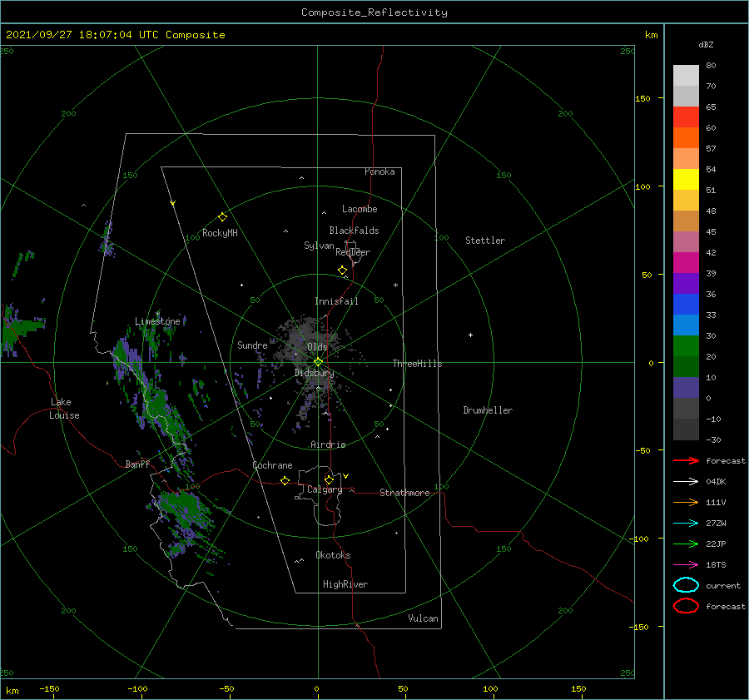Screen dimensions: 749x700
Task: Click the blue 36 dBZ color swatch
Action: click(x=686, y=305)
